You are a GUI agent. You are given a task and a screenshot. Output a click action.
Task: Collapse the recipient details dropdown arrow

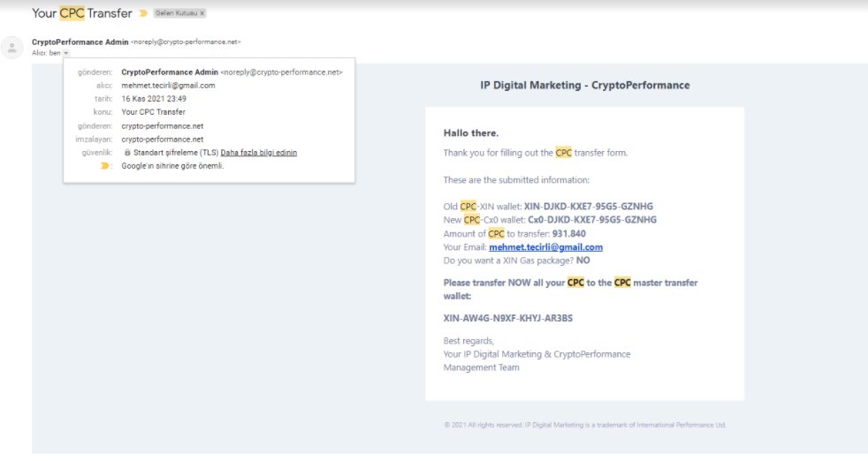click(x=66, y=53)
